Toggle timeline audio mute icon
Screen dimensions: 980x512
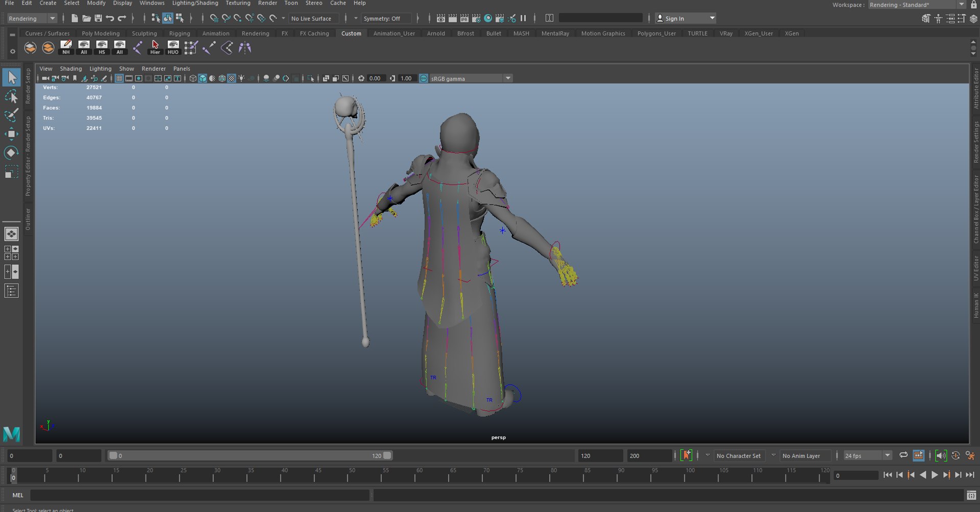(941, 455)
